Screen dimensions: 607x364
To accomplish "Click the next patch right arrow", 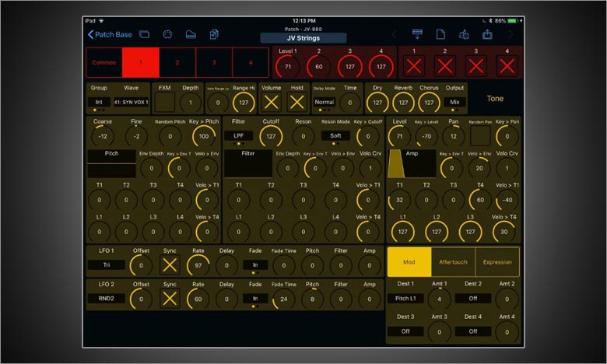I will 511,34.
